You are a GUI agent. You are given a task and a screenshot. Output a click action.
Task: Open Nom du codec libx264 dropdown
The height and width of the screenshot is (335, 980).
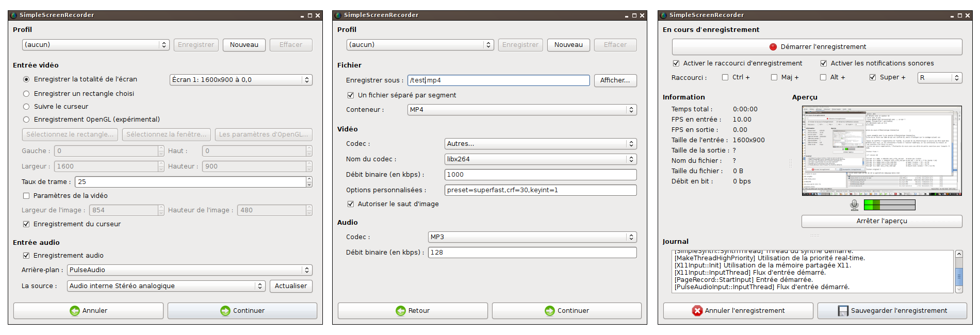[x=541, y=159]
